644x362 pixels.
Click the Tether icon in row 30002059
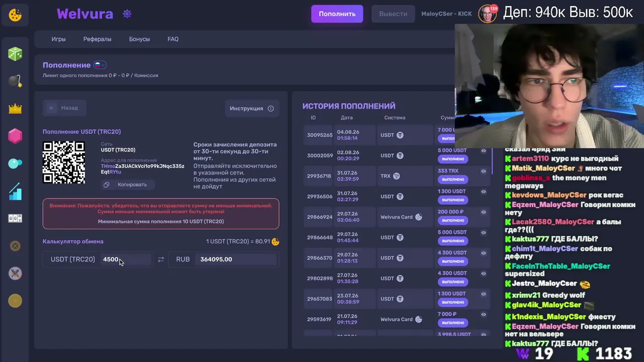pyautogui.click(x=400, y=156)
